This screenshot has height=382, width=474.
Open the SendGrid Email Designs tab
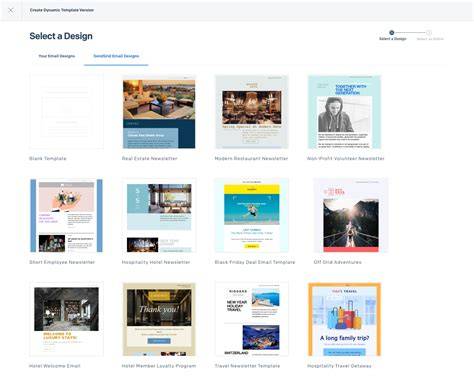coord(116,56)
